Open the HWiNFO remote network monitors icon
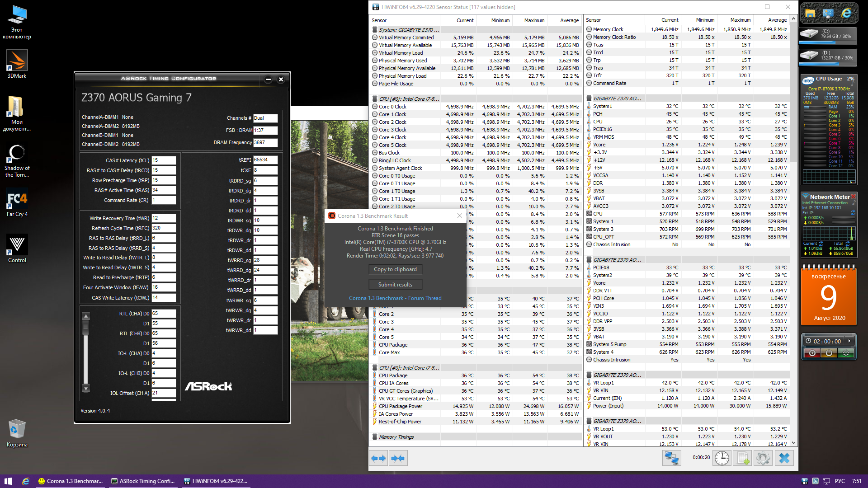 (671, 458)
